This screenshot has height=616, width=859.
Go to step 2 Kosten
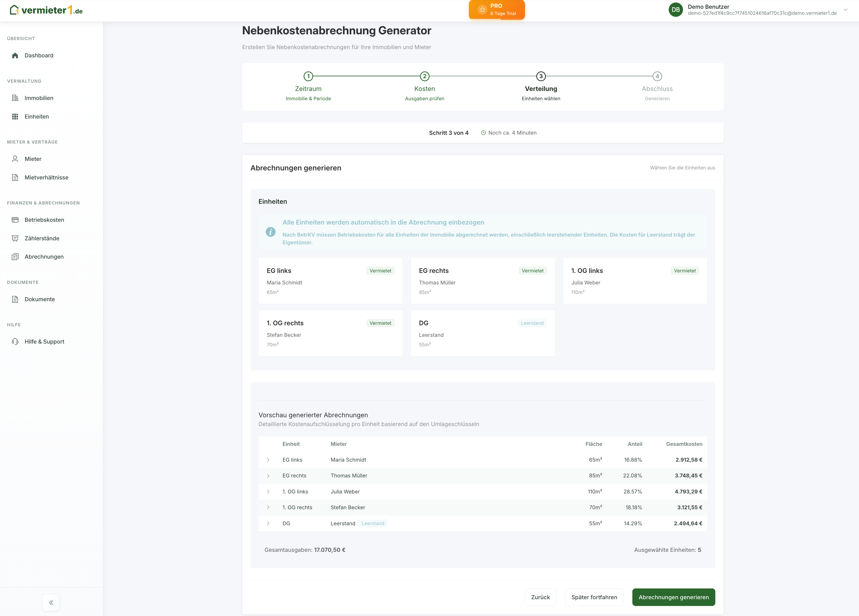[x=424, y=76]
